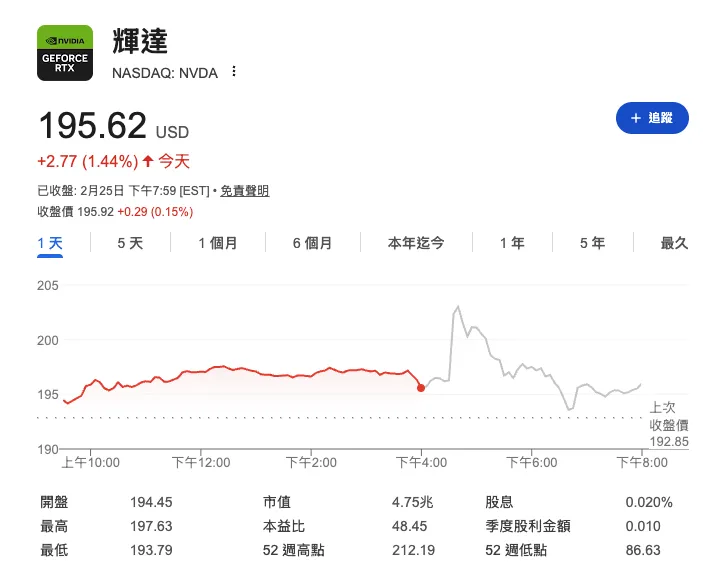Screen dimensions: 703x576
Task: Click the 季度股利金額 label
Action: (x=528, y=526)
